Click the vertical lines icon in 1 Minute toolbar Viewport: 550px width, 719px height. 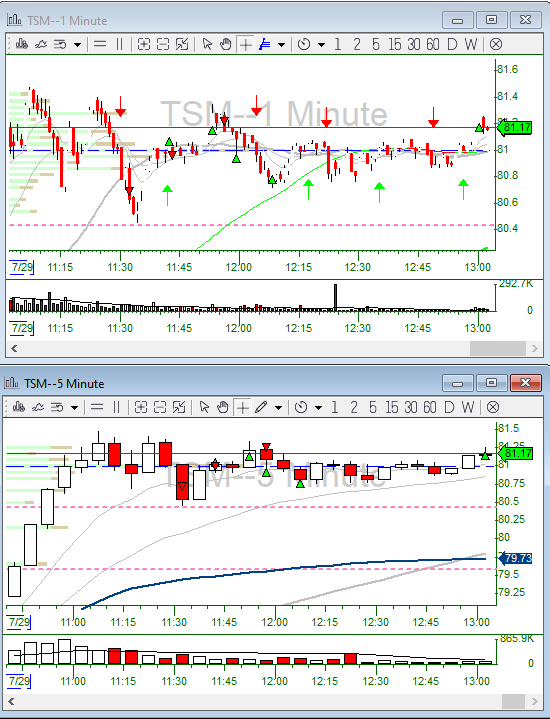[x=119, y=44]
